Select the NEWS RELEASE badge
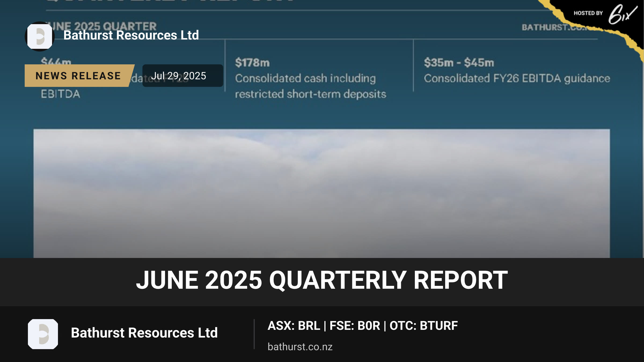Image resolution: width=644 pixels, height=362 pixels. point(80,76)
